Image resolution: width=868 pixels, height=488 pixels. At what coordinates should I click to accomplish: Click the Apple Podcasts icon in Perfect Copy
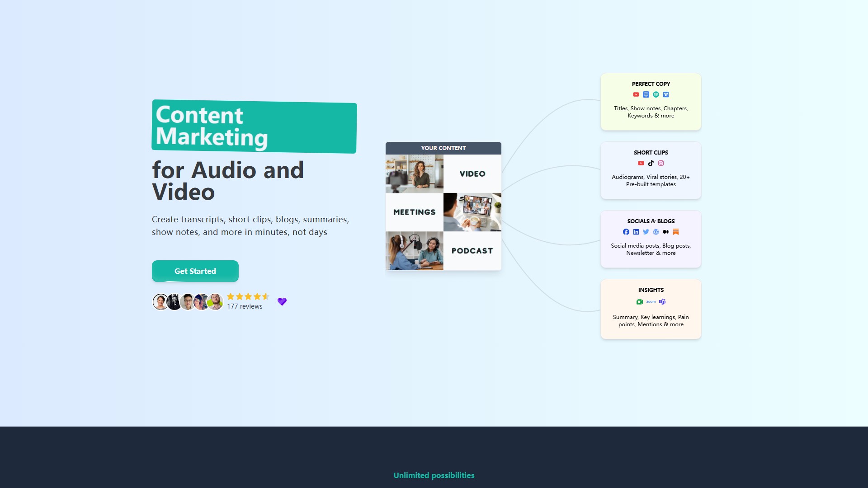646,94
